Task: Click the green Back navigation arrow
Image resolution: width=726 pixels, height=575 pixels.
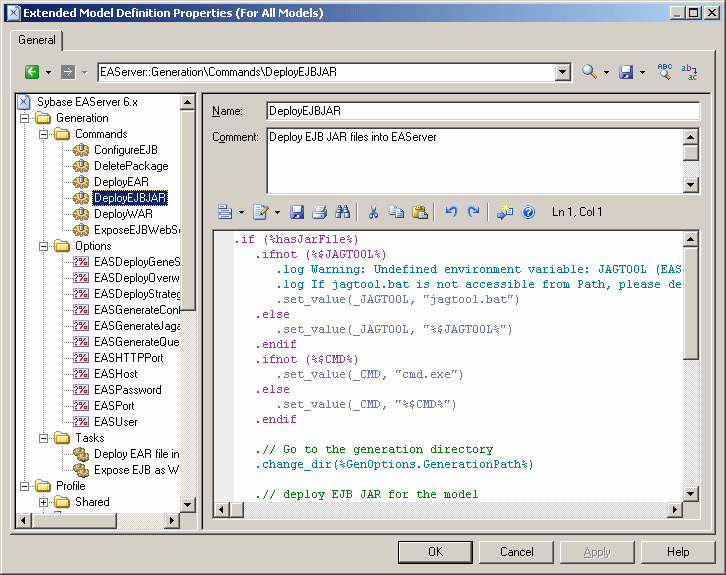Action: [31, 72]
